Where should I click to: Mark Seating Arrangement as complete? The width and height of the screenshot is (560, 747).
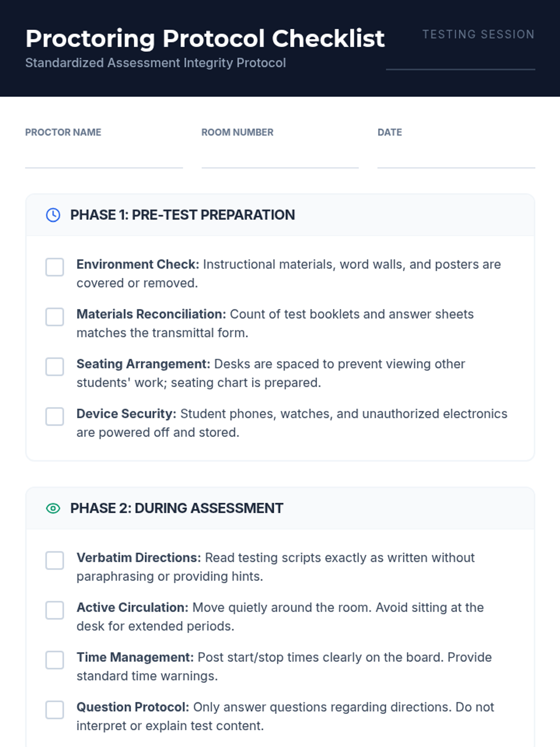[55, 366]
